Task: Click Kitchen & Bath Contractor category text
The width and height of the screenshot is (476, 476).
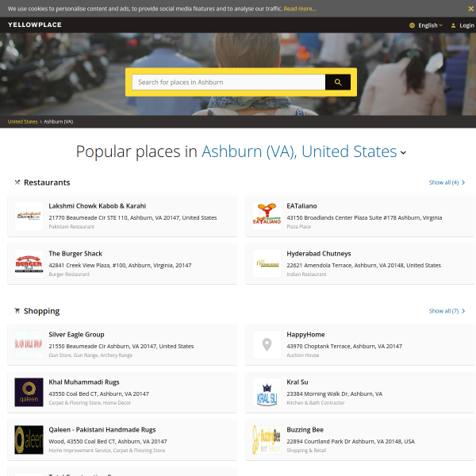Action: click(x=316, y=402)
